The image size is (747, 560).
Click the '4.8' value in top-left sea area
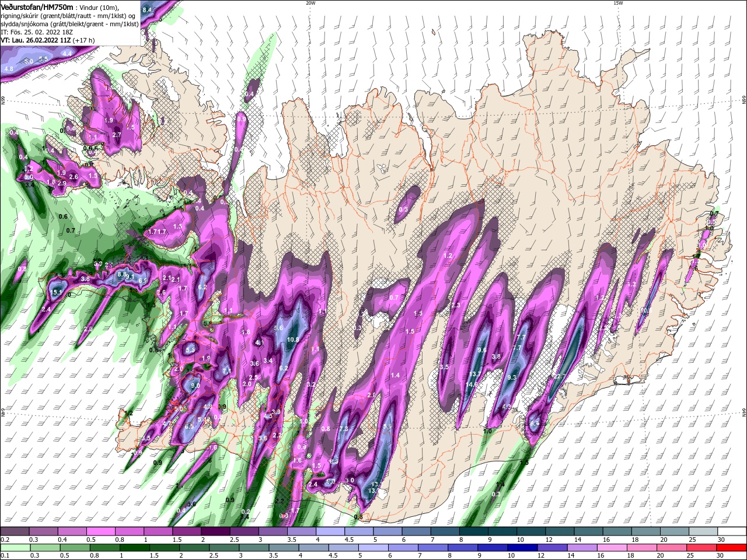(x=9, y=69)
